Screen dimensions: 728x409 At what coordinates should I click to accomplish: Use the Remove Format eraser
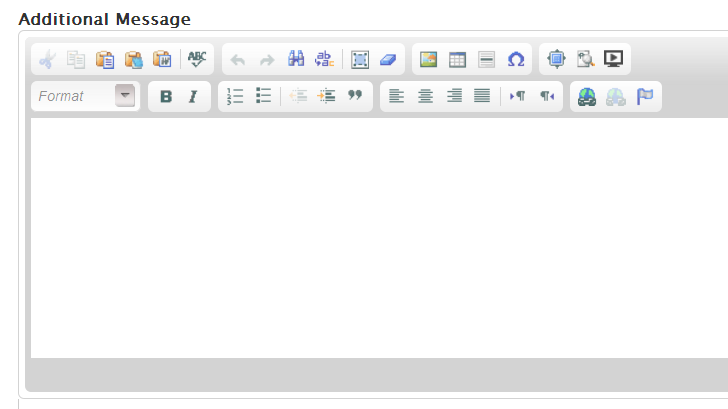click(389, 60)
